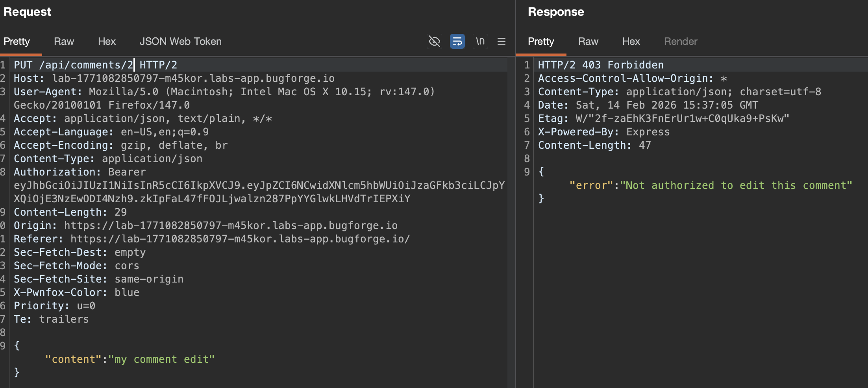Viewport: 868px width, 388px height.
Task: Switch to Request Raw tab
Action: click(x=64, y=41)
